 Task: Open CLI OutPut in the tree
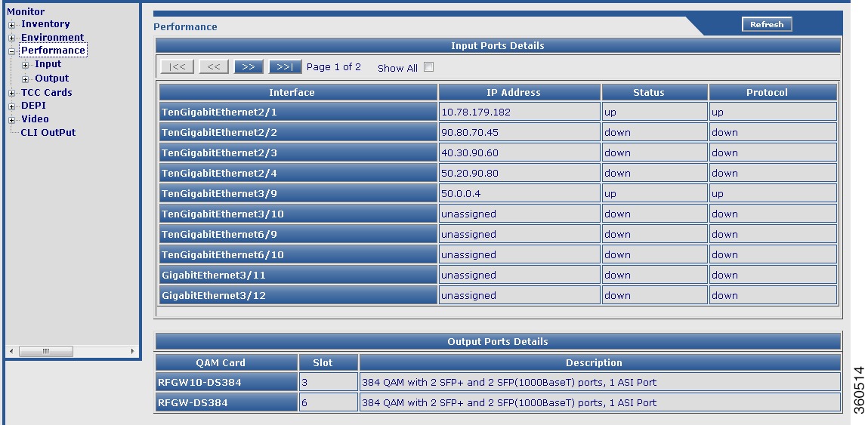coord(48,132)
